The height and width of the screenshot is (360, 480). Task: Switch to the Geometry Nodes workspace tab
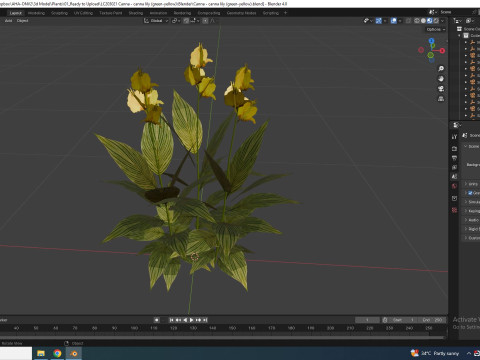pos(241,13)
